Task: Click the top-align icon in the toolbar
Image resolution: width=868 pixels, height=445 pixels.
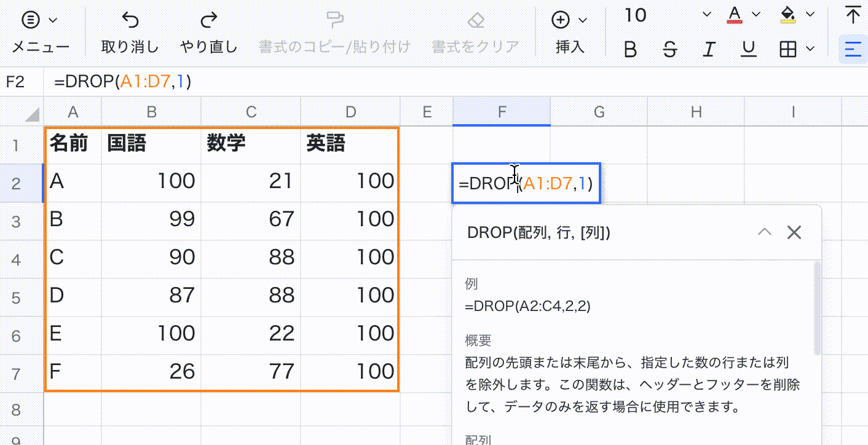Action: pyautogui.click(x=853, y=15)
